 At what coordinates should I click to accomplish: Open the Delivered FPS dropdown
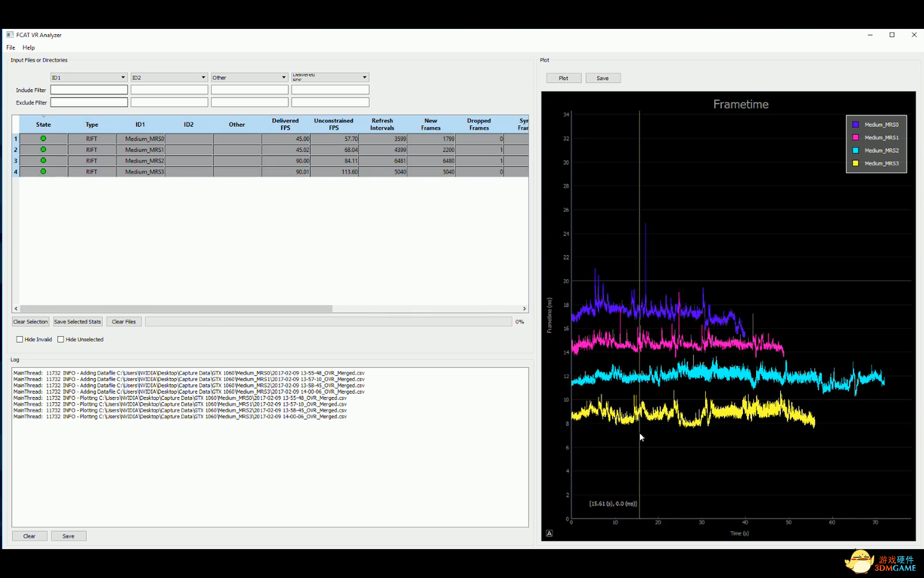[x=330, y=78]
